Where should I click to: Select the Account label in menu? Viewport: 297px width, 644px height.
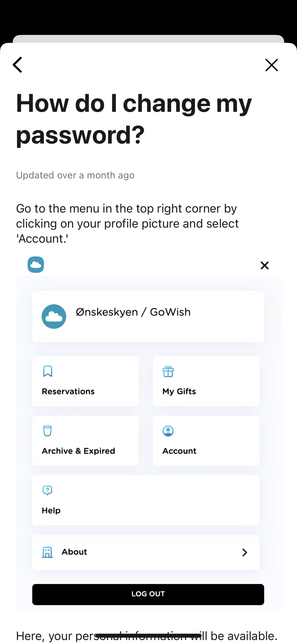(180, 451)
